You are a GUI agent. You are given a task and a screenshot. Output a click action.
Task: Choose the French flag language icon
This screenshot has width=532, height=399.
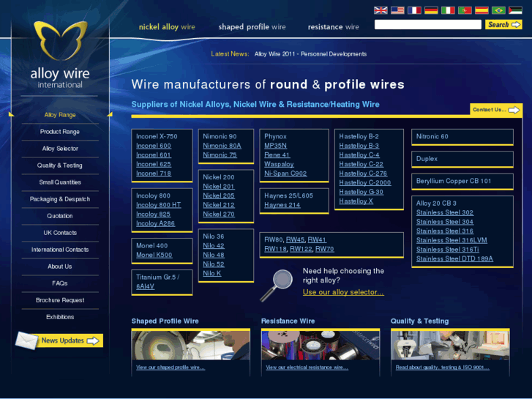pos(414,10)
